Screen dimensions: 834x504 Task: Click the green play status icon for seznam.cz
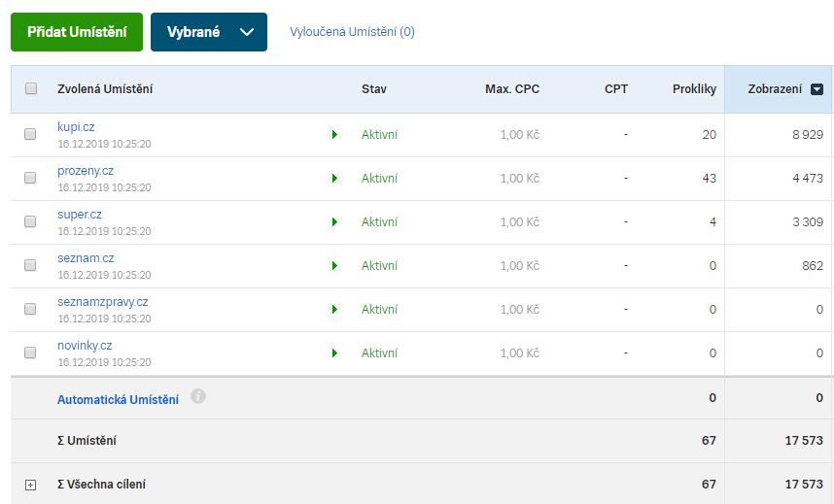click(x=334, y=265)
